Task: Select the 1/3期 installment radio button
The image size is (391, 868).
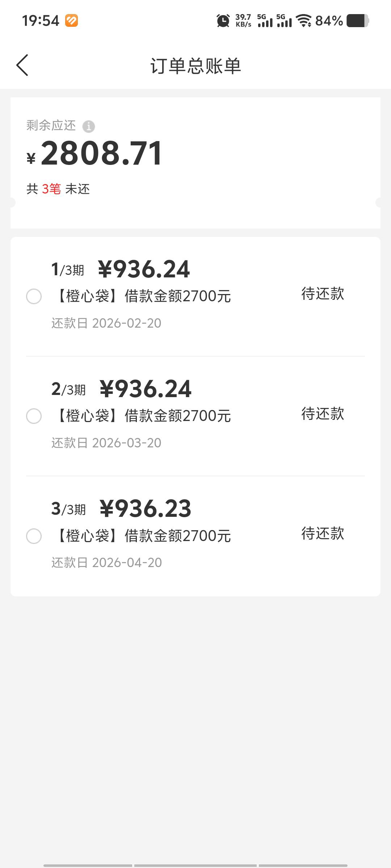Action: click(x=34, y=297)
